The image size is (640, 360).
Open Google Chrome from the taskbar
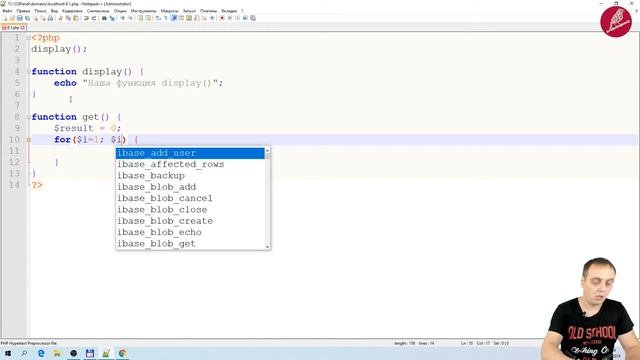click(x=122, y=353)
